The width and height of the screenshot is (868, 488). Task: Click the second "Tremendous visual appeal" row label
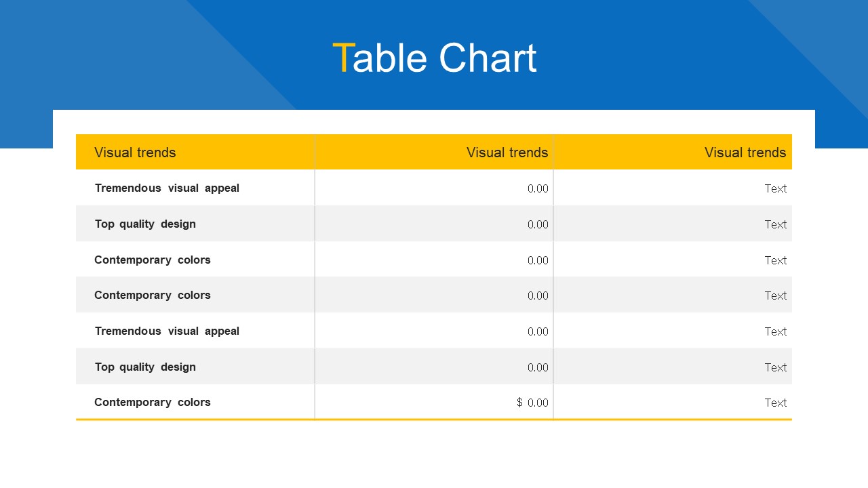click(167, 331)
